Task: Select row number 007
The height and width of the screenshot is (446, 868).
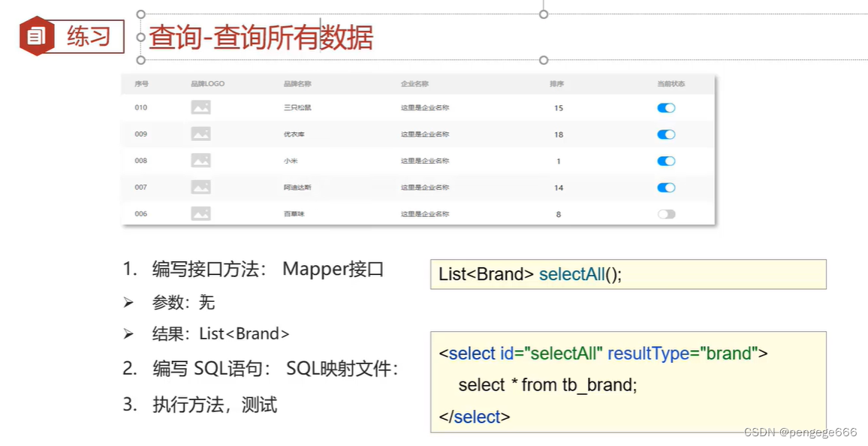Action: pos(140,187)
